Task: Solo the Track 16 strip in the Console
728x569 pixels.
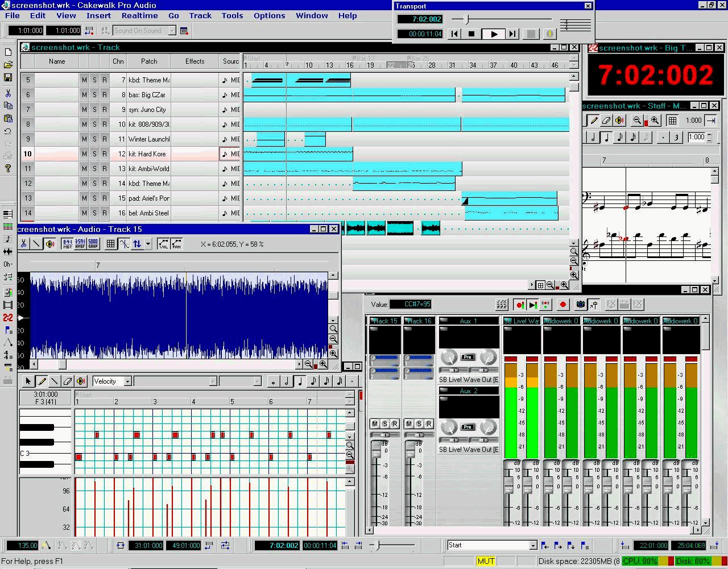Action: point(419,424)
